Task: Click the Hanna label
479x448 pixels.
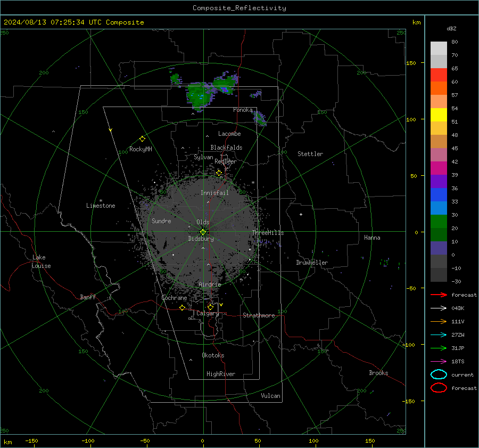Action: (372, 238)
